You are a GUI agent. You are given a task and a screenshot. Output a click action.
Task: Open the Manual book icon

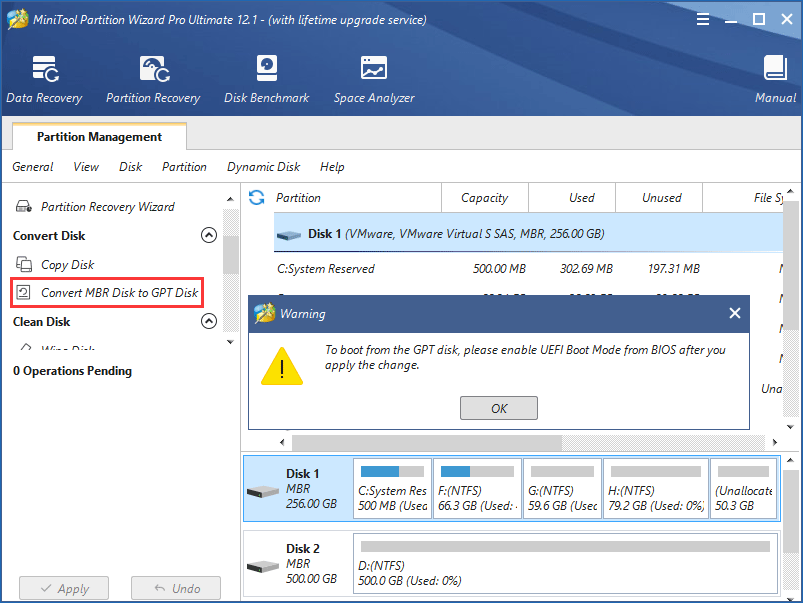[x=775, y=79]
